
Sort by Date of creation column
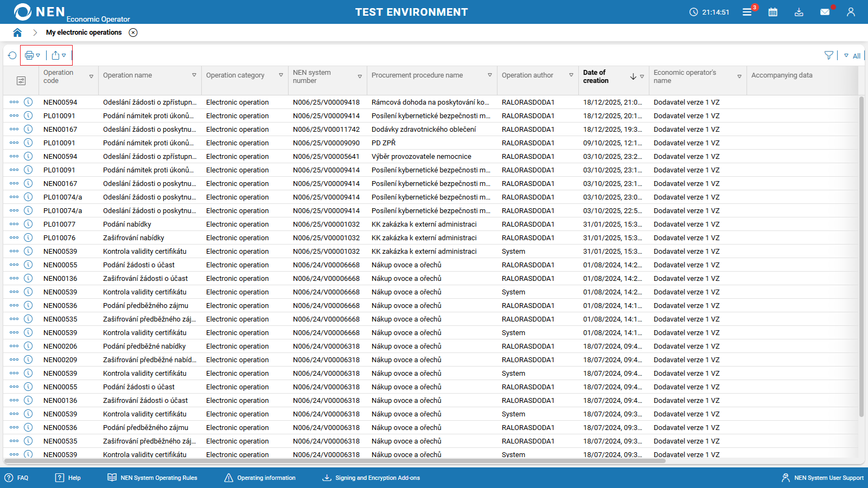(x=633, y=76)
